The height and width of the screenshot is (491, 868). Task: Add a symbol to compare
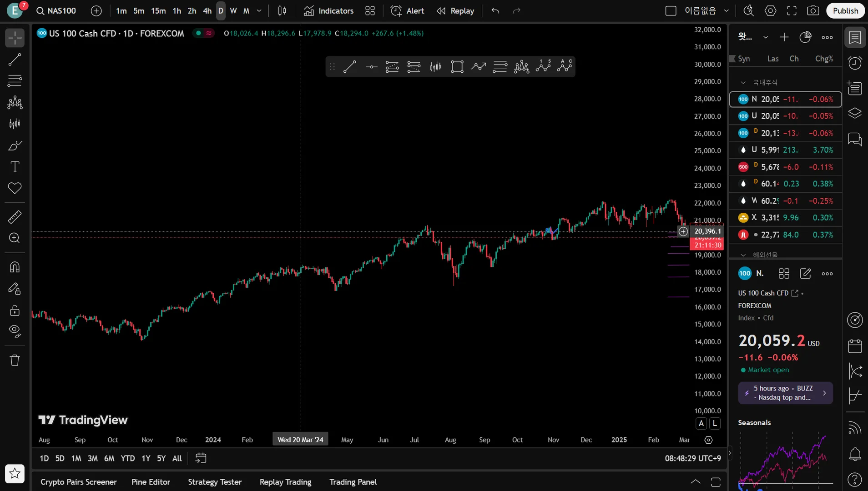coord(96,11)
